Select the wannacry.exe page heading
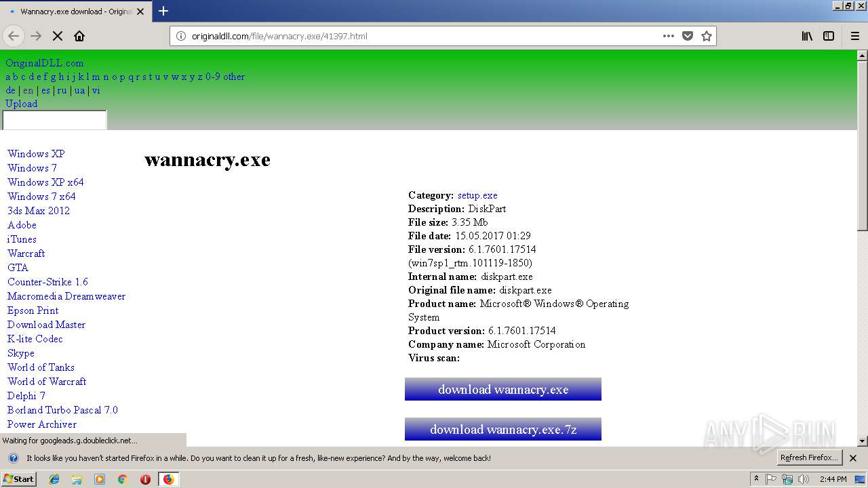The image size is (868, 488). coord(208,160)
